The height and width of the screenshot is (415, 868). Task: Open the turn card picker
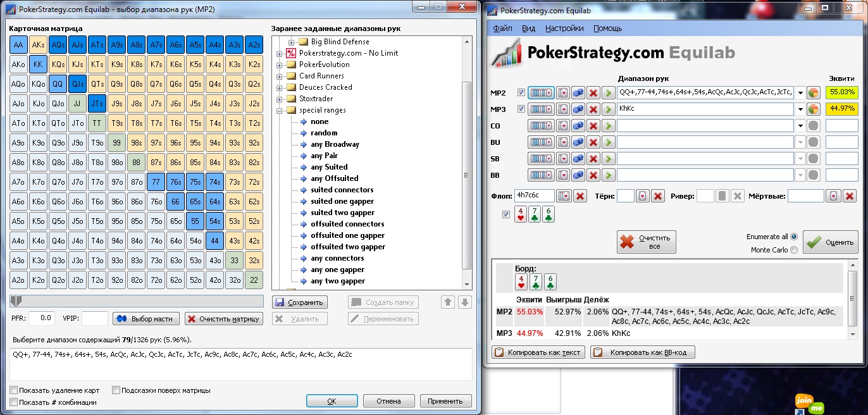click(x=642, y=196)
